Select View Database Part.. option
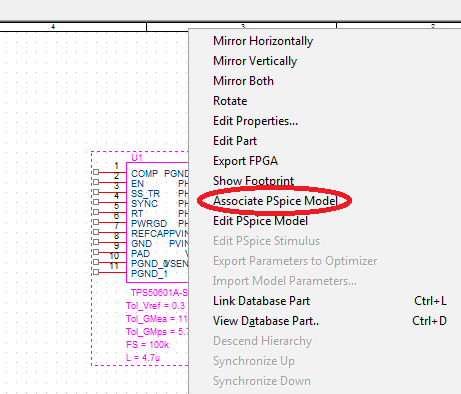 click(x=266, y=321)
